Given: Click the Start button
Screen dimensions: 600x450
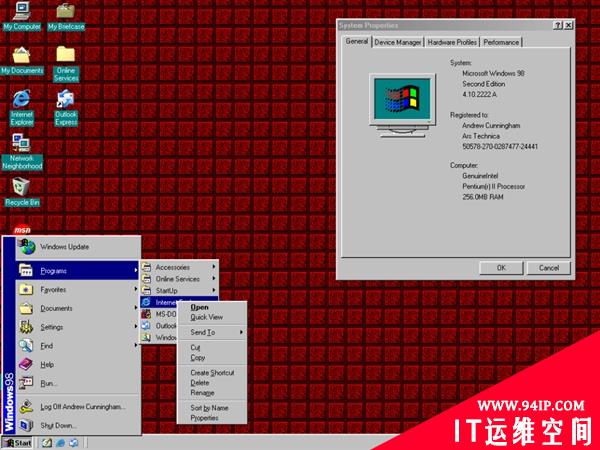Looking at the screenshot, I should point(18,443).
